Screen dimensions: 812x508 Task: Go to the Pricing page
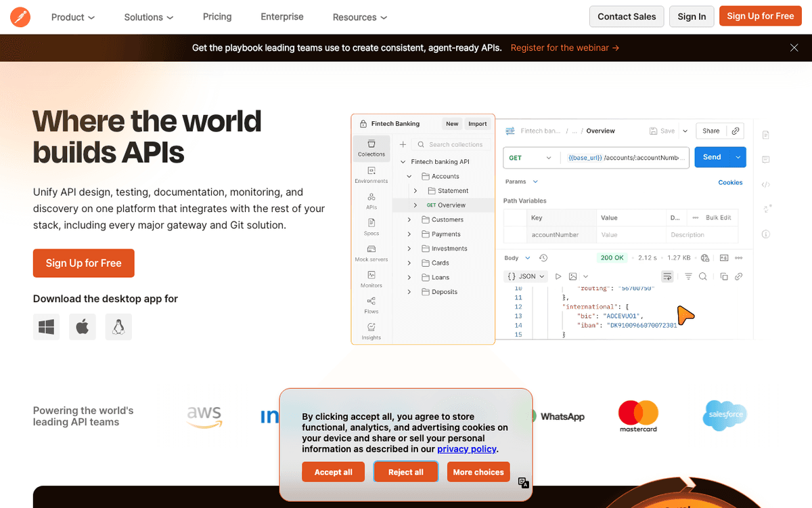point(217,17)
